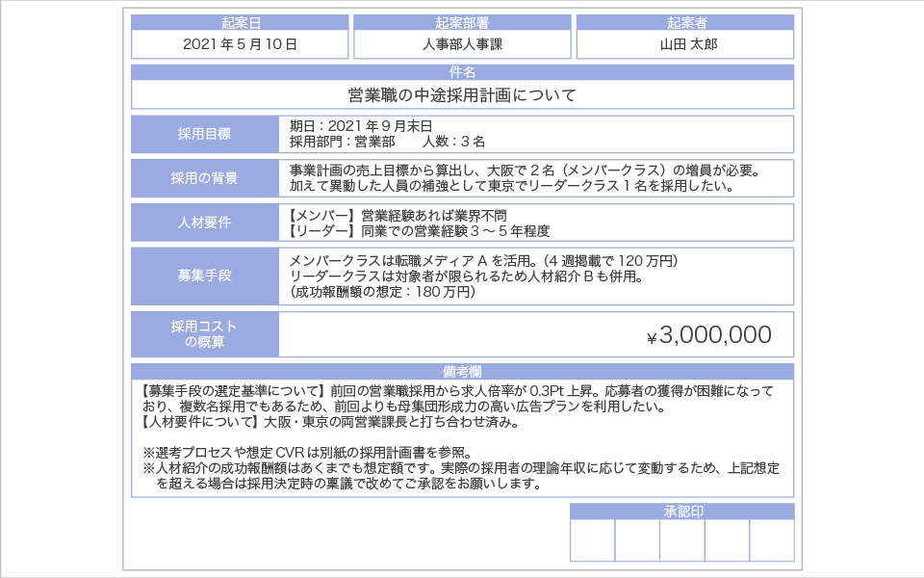This screenshot has height=578, width=924.
Task: Click the 募集手段 details text area
Action: (x=535, y=276)
